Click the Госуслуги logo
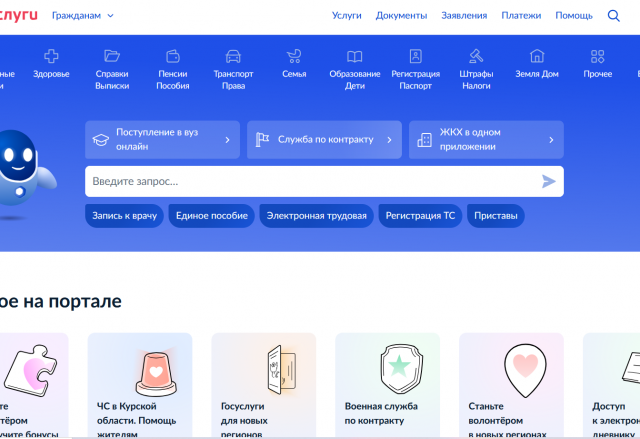Image resolution: width=640 pixels, height=439 pixels. (18, 16)
